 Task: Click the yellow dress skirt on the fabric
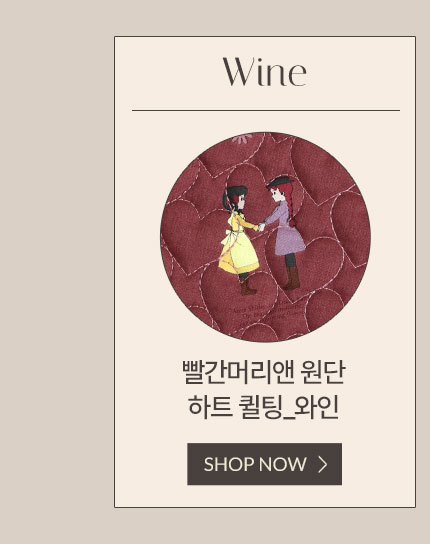(x=239, y=254)
